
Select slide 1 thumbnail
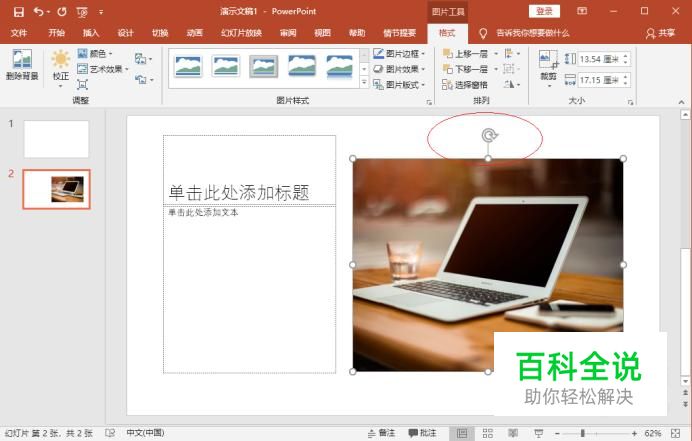point(56,139)
